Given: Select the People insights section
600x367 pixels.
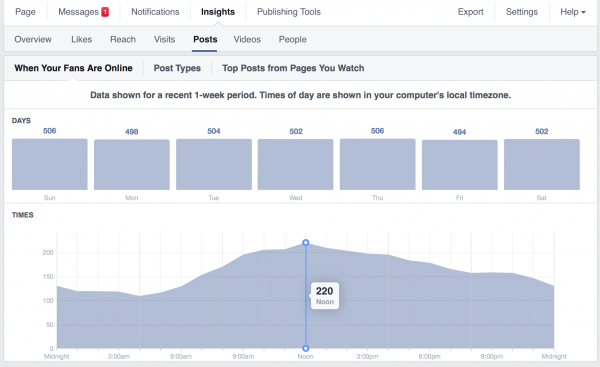Looking at the screenshot, I should point(292,39).
